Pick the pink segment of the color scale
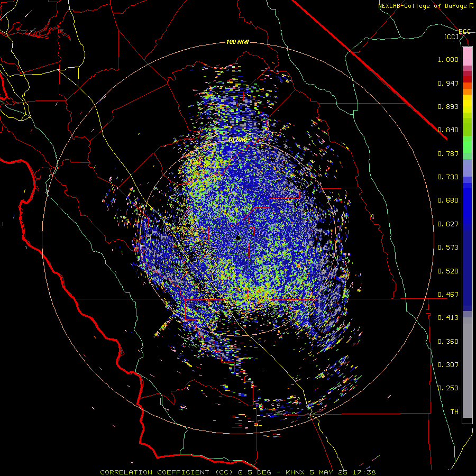Viewport: 476px width, 476px height. click(467, 57)
